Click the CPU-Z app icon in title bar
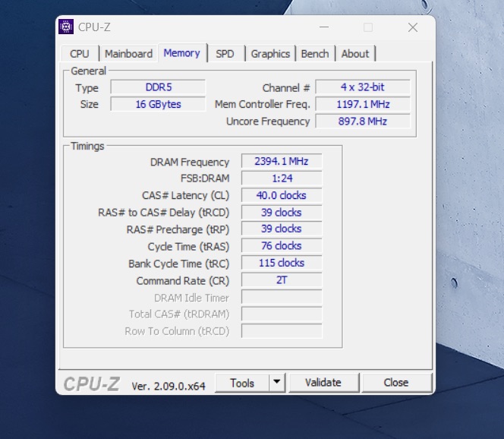Viewport: 504px width, 439px height. tap(66, 27)
